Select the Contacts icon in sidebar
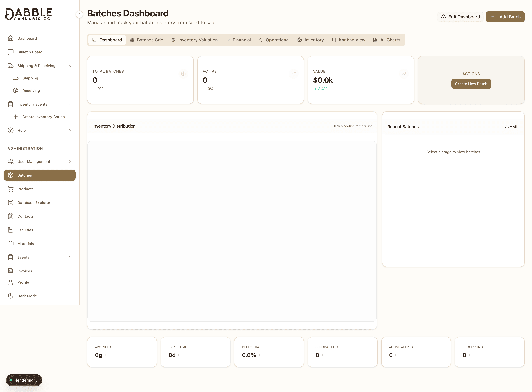Viewport: 532px width, 392px height. 10,216
